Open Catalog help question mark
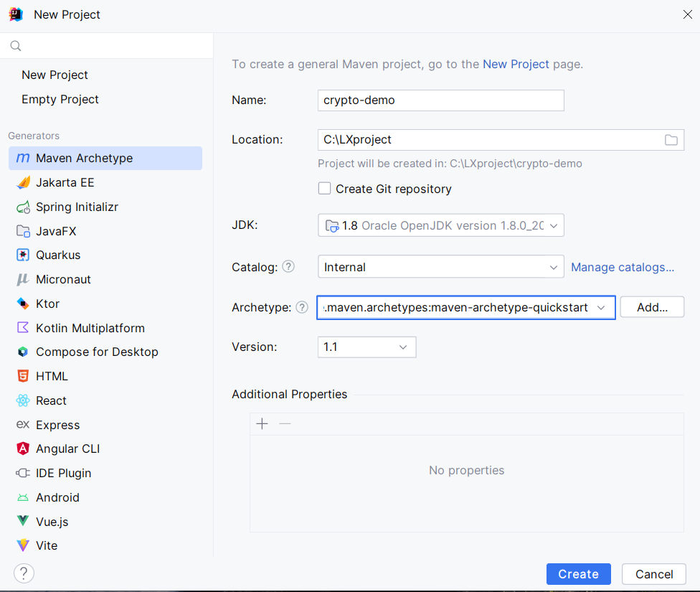Viewport: 700px width, 592px height. coord(288,267)
